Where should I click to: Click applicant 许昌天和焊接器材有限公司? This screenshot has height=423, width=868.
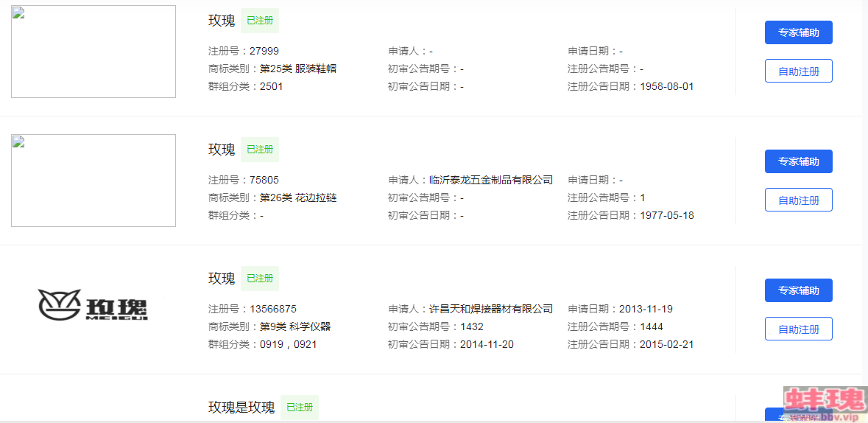491,309
